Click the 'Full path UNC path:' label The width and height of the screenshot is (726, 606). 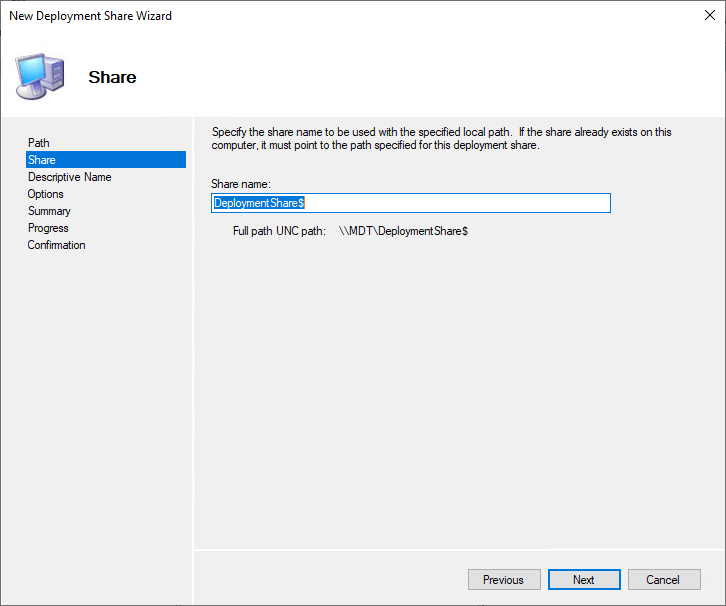click(279, 231)
